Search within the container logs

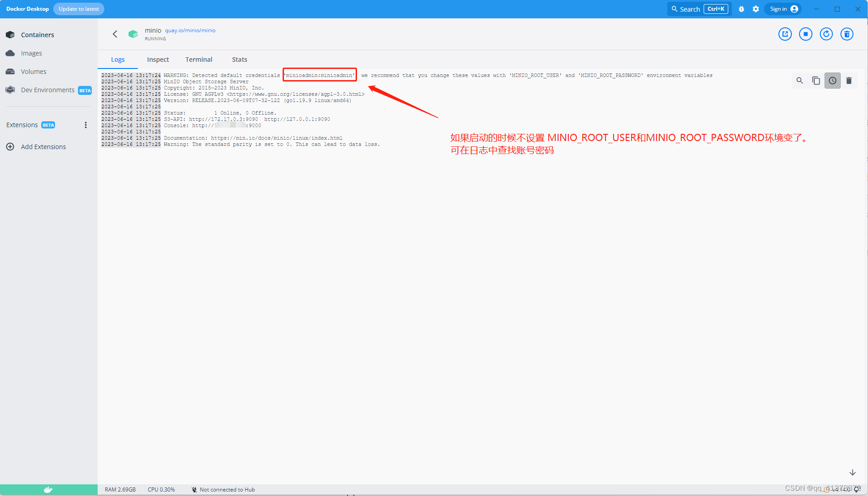tap(799, 81)
